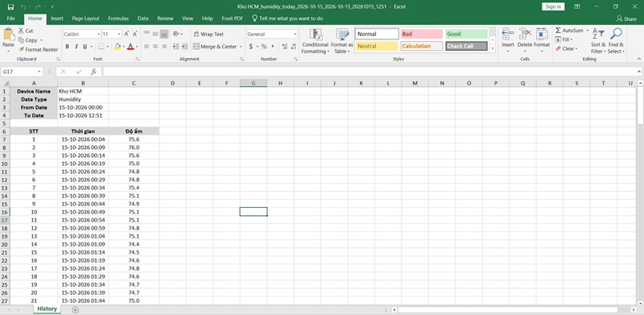Toggle Wrap Text

(x=208, y=34)
